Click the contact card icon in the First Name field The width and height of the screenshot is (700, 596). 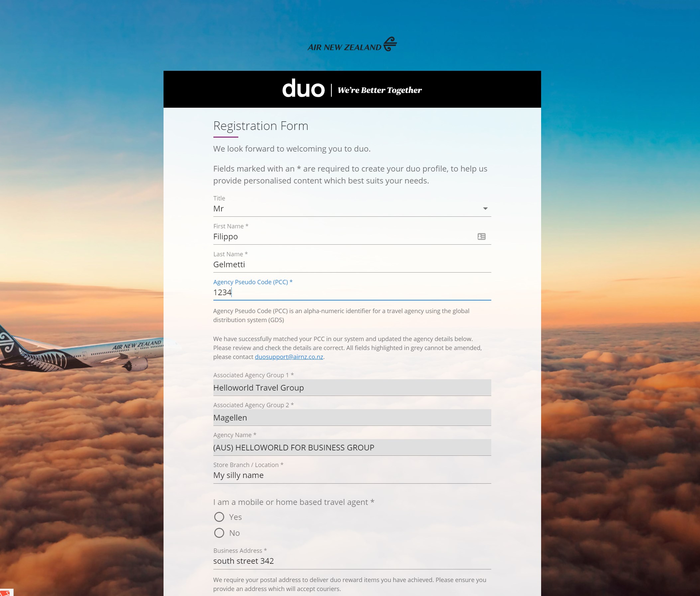click(481, 236)
